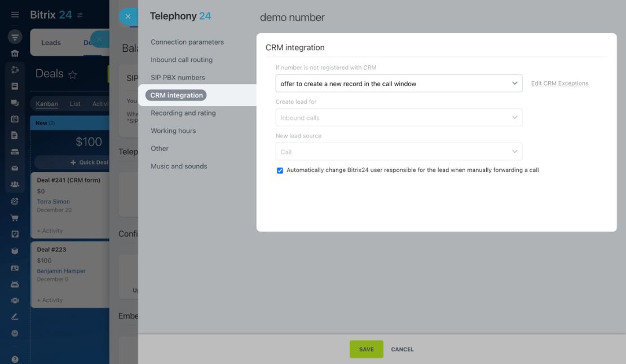Select Recording and rating section
Viewport: 626px width, 364px height.
[183, 113]
